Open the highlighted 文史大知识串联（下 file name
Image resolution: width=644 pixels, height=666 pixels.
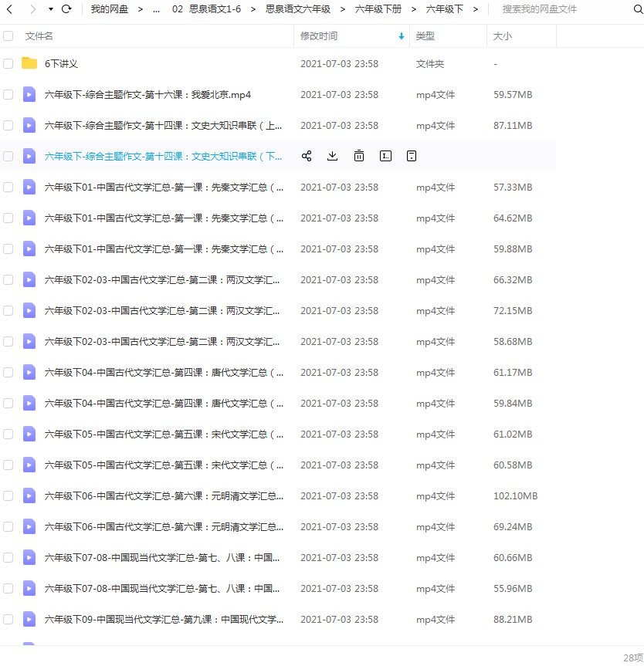click(163, 157)
